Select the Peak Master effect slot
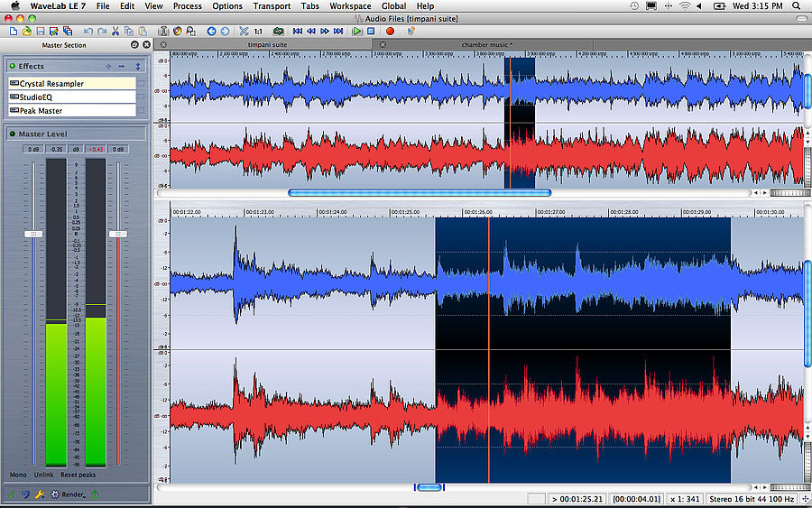 [x=72, y=110]
